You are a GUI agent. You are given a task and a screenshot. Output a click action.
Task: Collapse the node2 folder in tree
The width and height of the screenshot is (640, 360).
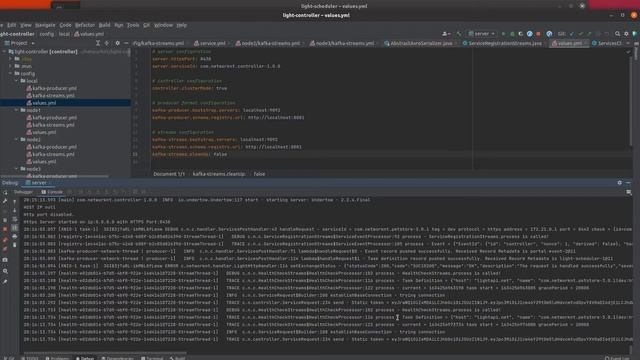click(16, 140)
